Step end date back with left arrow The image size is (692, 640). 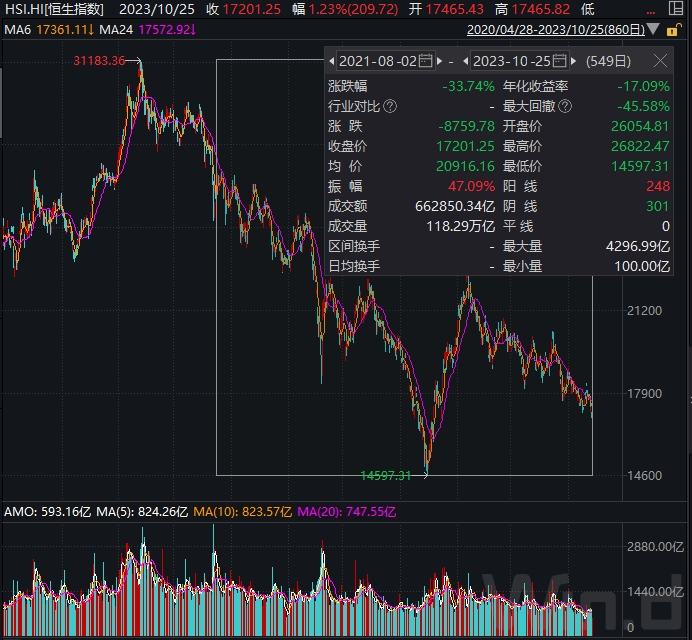[467, 61]
